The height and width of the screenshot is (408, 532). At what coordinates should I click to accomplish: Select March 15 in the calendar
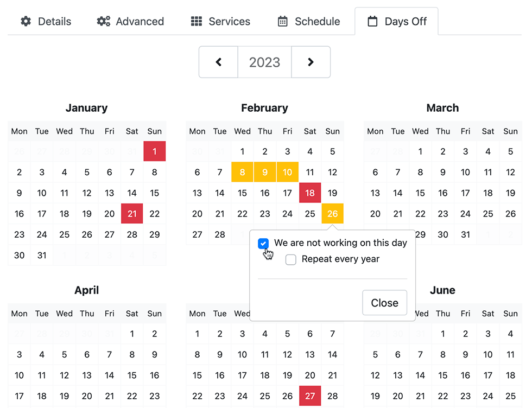(x=420, y=193)
